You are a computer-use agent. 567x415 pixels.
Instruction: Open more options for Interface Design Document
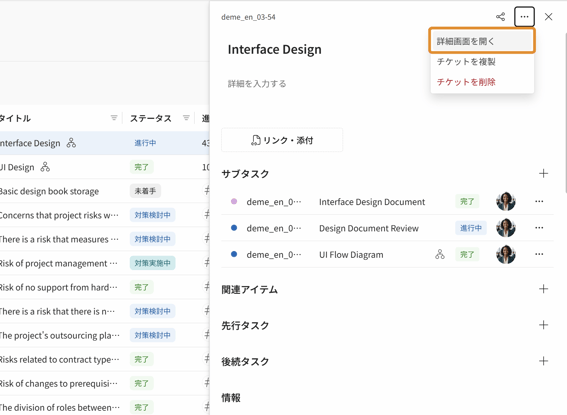[539, 201]
